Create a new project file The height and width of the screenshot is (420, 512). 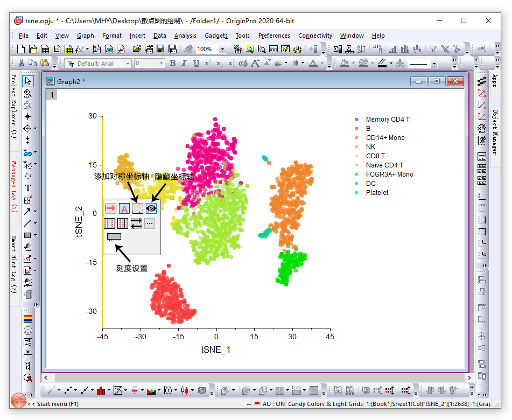[x=21, y=49]
